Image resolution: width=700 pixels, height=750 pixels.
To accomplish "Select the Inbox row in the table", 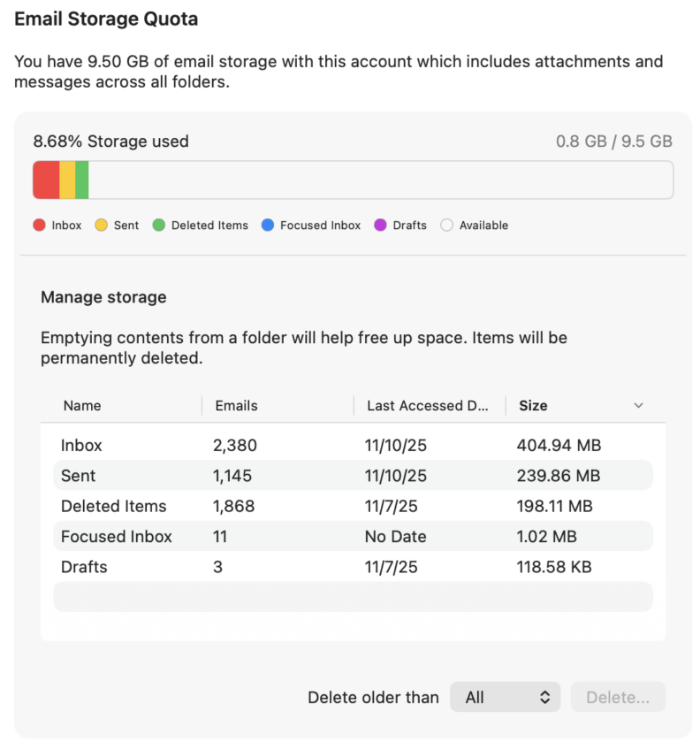I will (353, 445).
